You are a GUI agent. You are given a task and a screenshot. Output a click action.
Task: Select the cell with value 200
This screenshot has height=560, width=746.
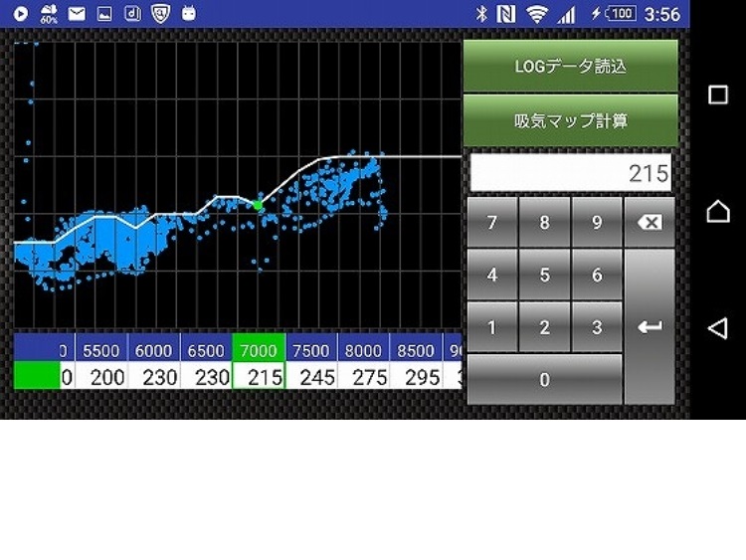tap(101, 377)
